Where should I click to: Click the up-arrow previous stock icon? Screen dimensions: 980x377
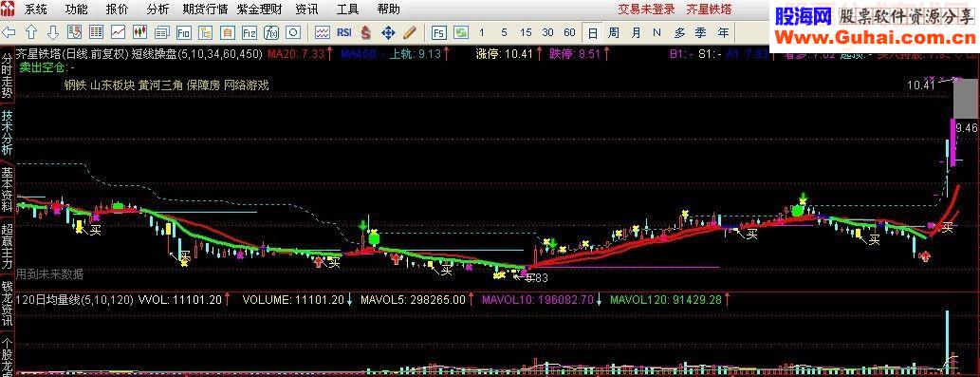(x=31, y=32)
